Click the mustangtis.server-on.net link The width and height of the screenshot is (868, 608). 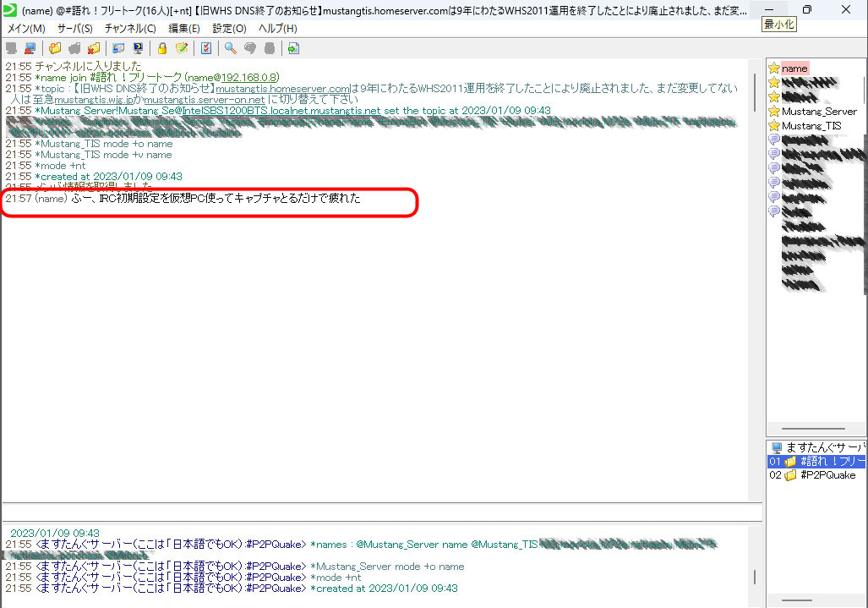[x=204, y=99]
